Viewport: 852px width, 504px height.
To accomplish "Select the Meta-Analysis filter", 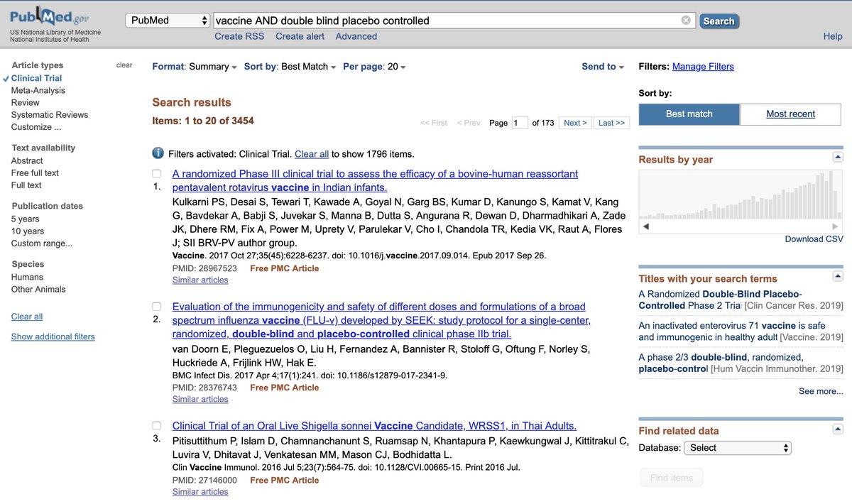I will tap(38, 90).
